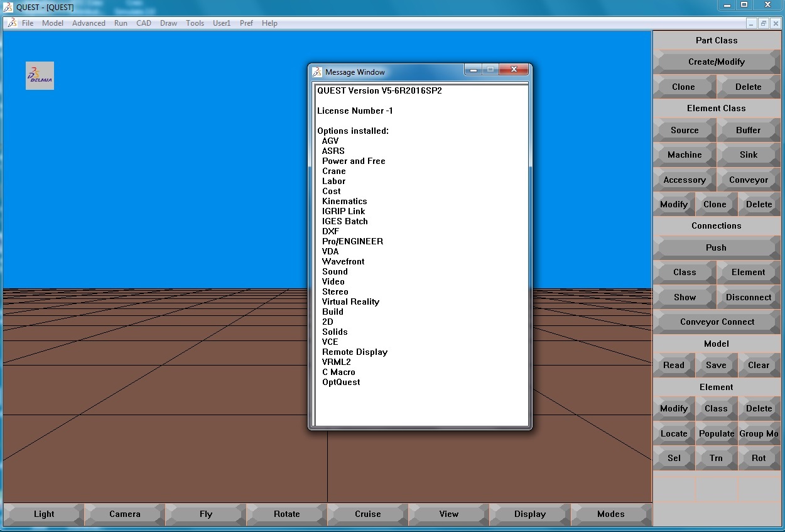Click Delete under Part Class
The width and height of the screenshot is (785, 532).
(749, 87)
